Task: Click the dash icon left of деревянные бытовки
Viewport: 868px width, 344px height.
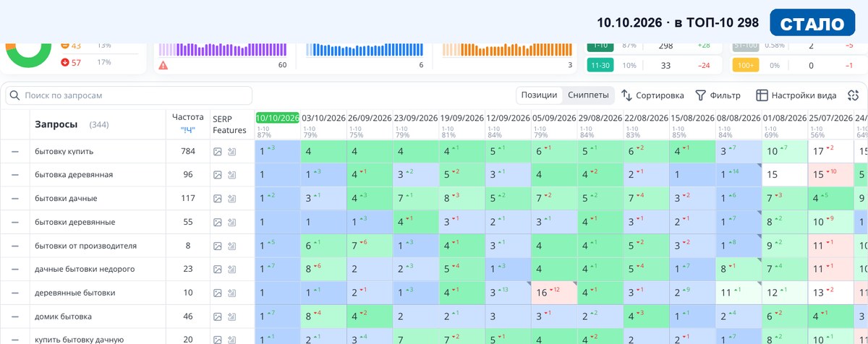Action: (x=14, y=293)
